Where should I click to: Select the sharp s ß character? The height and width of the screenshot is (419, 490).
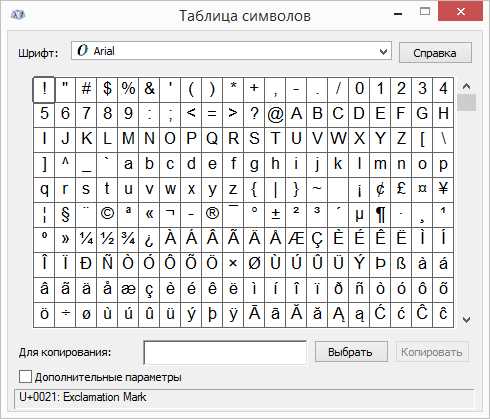(401, 265)
